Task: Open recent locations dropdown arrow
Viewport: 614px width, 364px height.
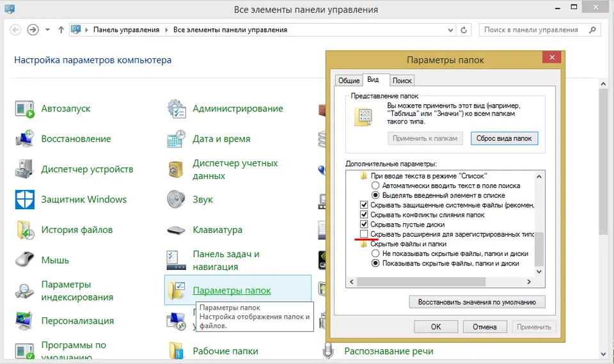Action: (x=47, y=30)
